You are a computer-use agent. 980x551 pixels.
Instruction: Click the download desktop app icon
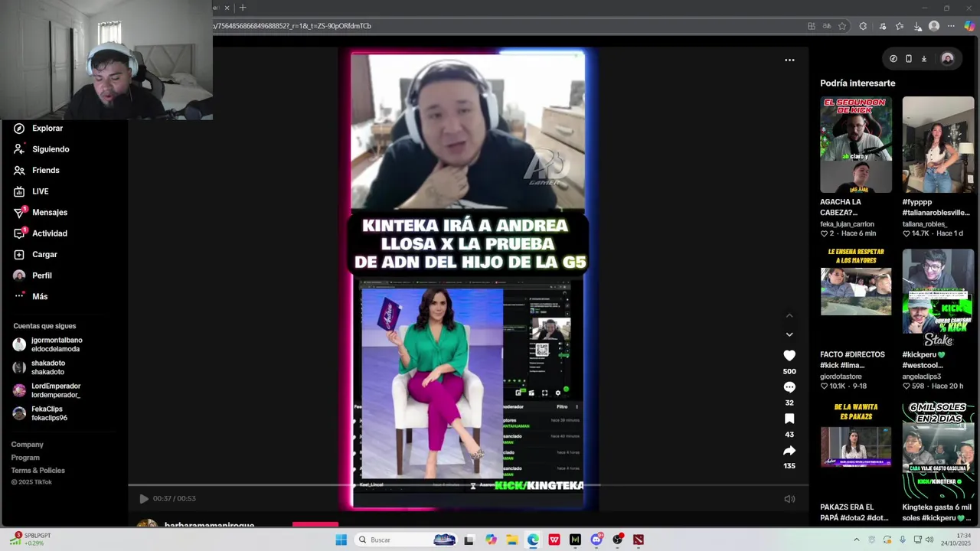[x=924, y=59]
